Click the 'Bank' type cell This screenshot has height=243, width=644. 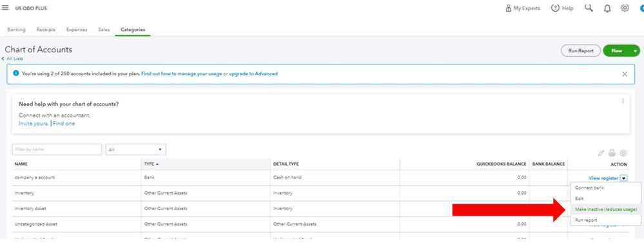pos(150,178)
